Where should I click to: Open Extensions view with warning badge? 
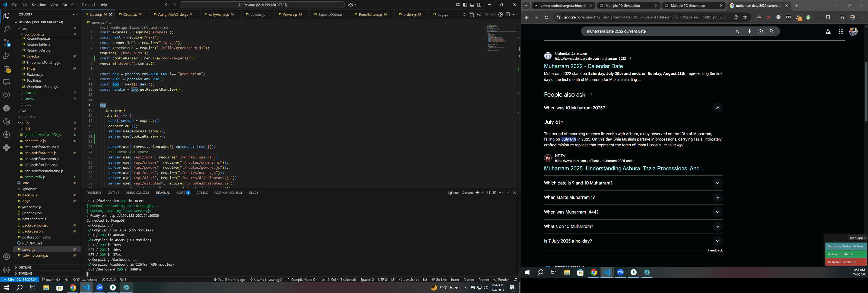(x=7, y=69)
